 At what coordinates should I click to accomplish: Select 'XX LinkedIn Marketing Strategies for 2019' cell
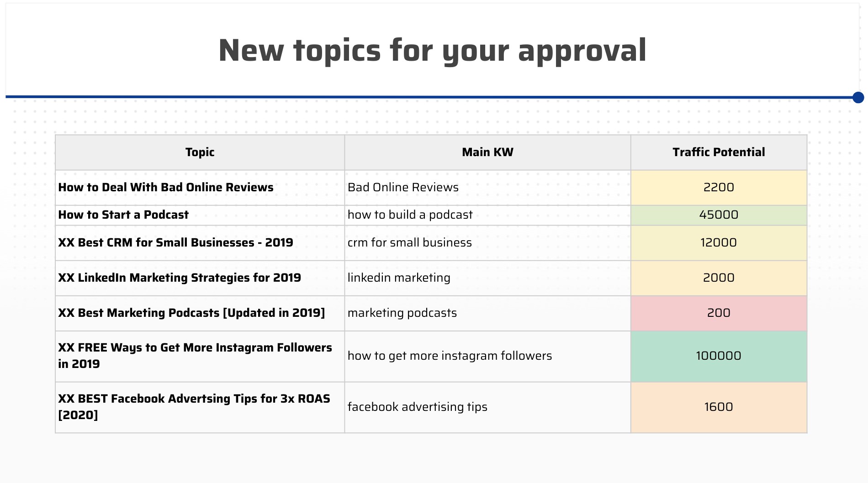click(200, 278)
